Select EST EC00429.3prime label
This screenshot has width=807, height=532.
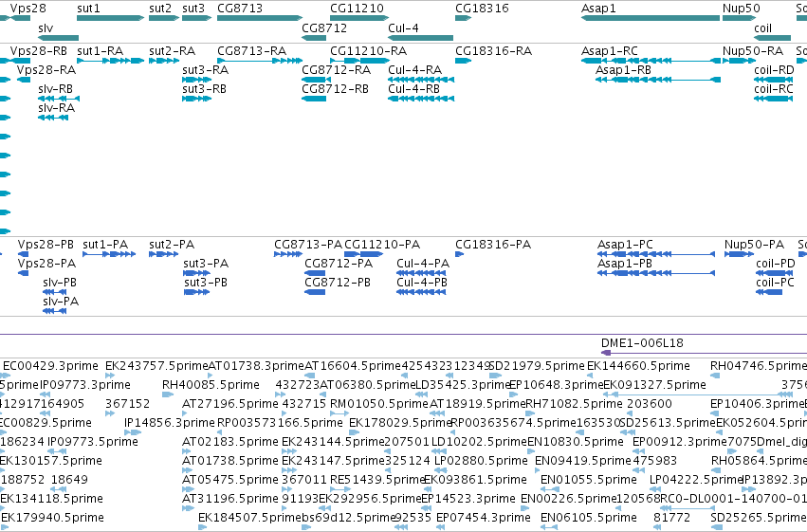pos(50,366)
